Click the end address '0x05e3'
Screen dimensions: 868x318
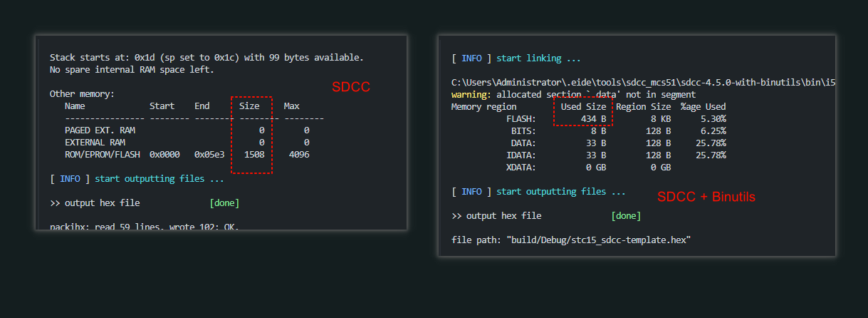209,155
